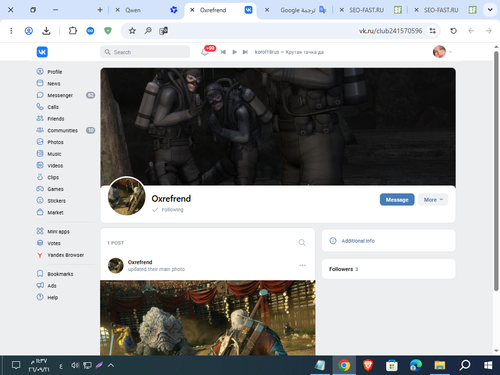
Task: Open the extensions puzzle icon
Action: 73,31
